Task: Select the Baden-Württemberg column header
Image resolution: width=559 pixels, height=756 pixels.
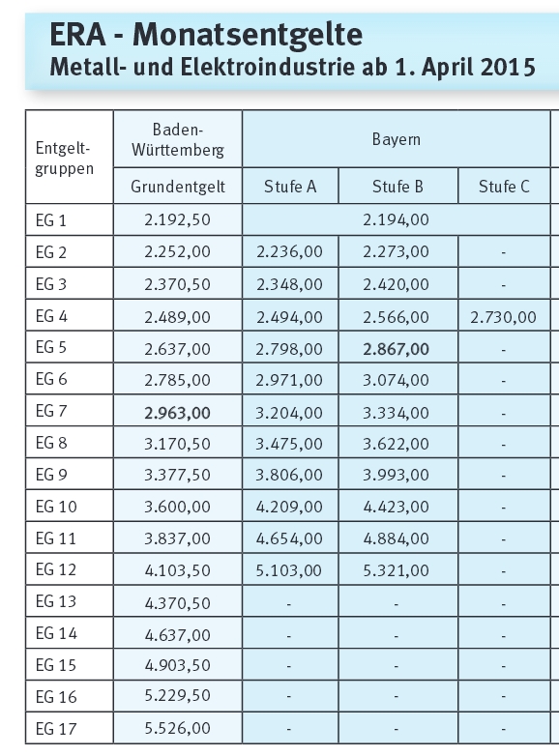Action: tap(178, 139)
